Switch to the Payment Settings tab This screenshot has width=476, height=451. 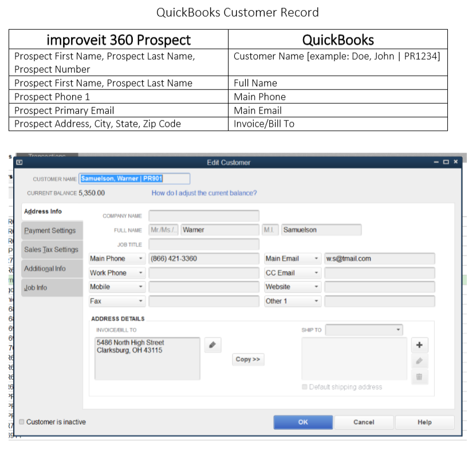click(x=50, y=230)
